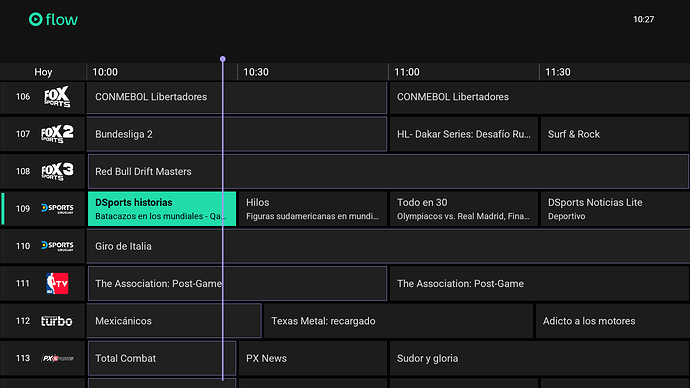Click channel number 113
Image resolution: width=690 pixels, height=388 pixels.
click(x=23, y=358)
